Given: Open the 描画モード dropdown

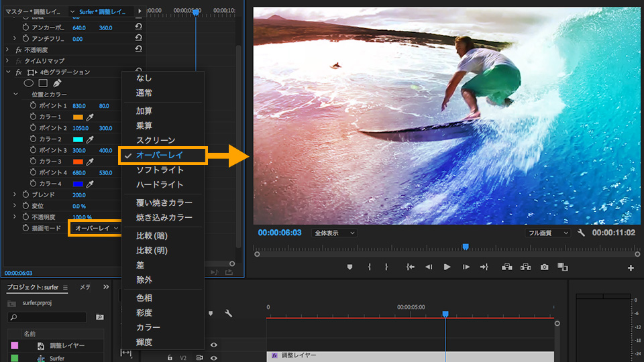Looking at the screenshot, I should point(96,228).
